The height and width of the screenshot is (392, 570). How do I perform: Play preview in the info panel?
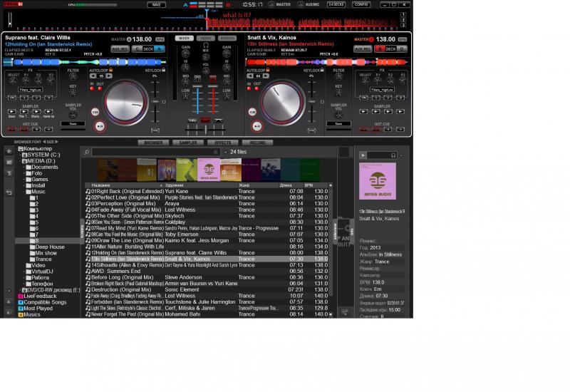(x=363, y=155)
